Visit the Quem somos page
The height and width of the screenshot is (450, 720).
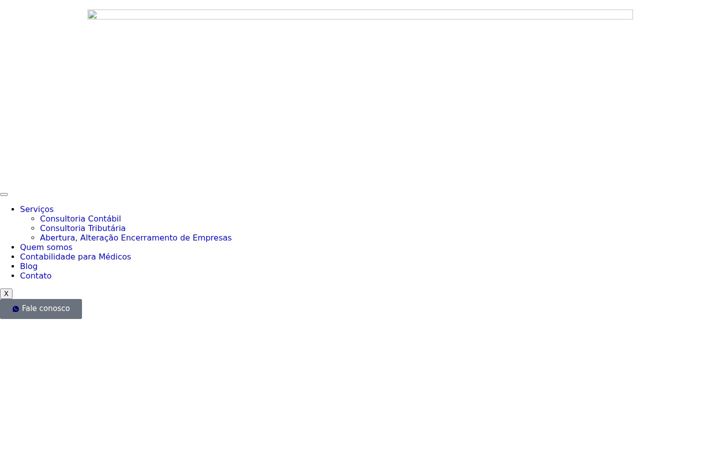pyautogui.click(x=46, y=247)
